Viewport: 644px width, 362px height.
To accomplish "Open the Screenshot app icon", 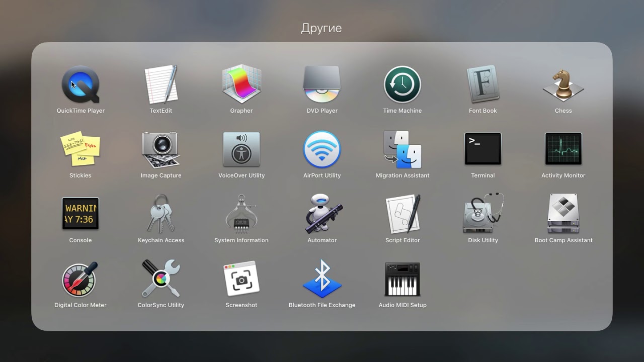I will click(x=242, y=279).
